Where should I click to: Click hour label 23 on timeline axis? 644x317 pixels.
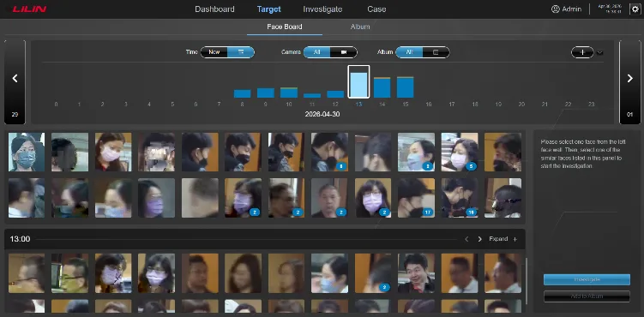click(x=592, y=105)
